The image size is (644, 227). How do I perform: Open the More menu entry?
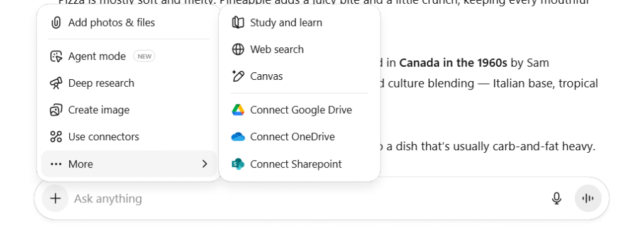pos(129,164)
